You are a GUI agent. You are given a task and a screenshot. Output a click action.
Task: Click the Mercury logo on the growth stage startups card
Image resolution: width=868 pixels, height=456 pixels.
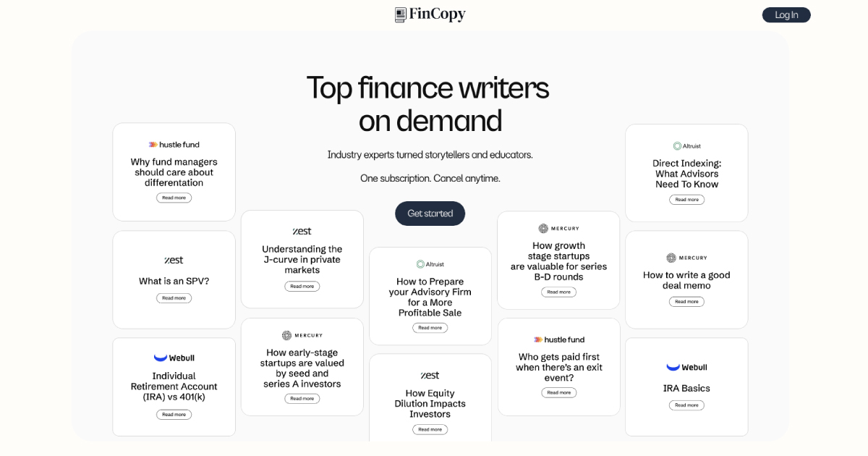click(x=558, y=227)
